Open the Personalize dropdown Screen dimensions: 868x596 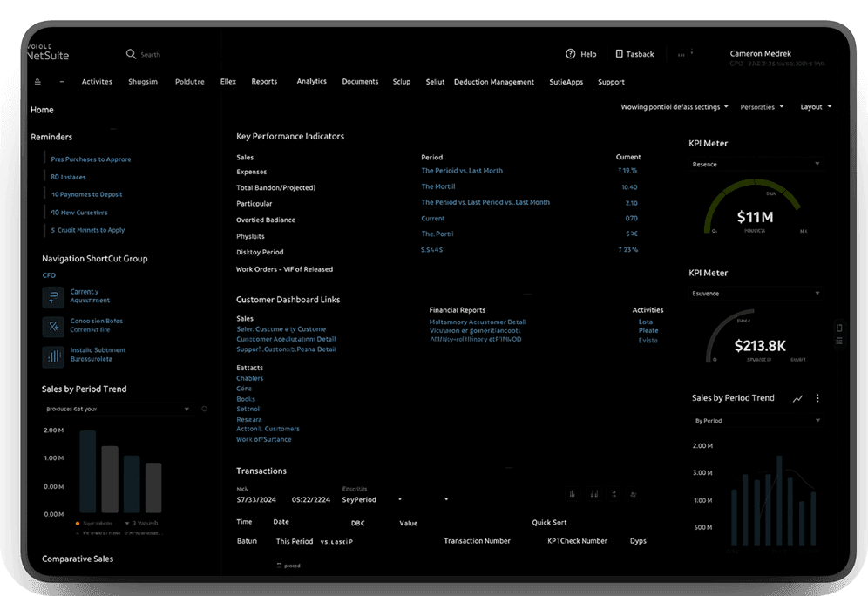[x=762, y=107]
